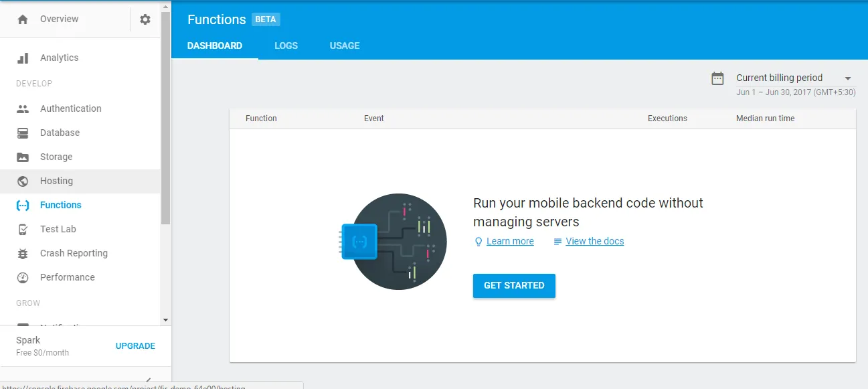Open project settings gear icon
This screenshot has width=868, height=389.
tap(145, 19)
